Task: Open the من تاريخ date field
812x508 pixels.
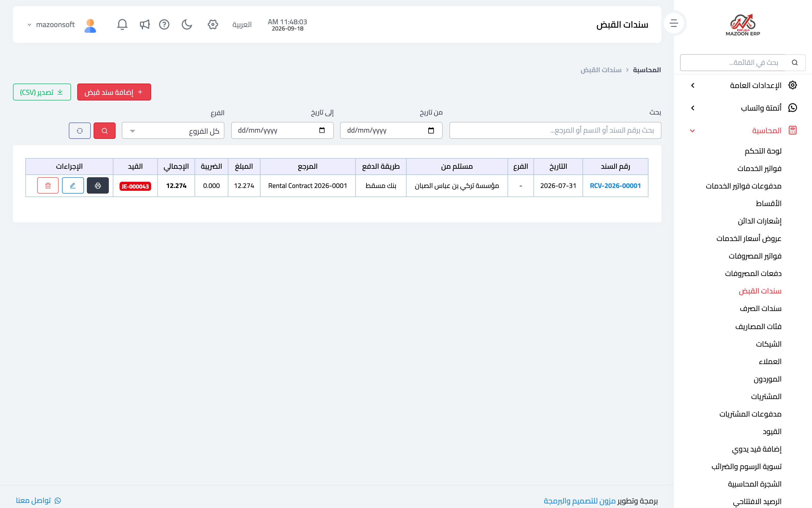Action: pyautogui.click(x=391, y=130)
